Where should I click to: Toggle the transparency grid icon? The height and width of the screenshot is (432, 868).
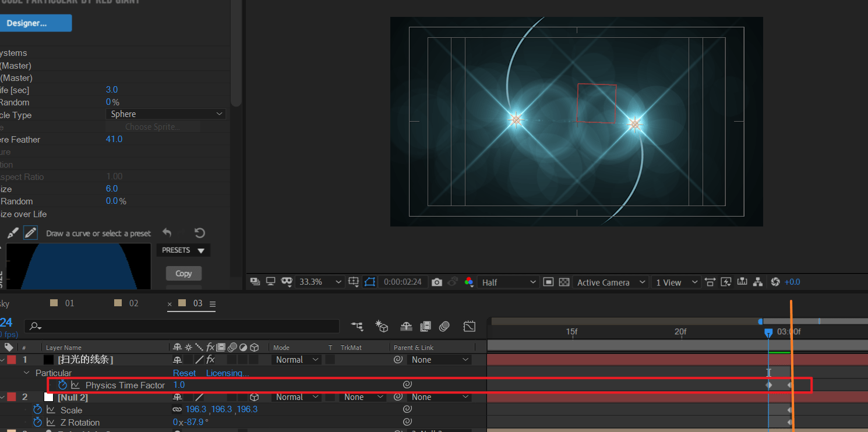[x=564, y=282]
